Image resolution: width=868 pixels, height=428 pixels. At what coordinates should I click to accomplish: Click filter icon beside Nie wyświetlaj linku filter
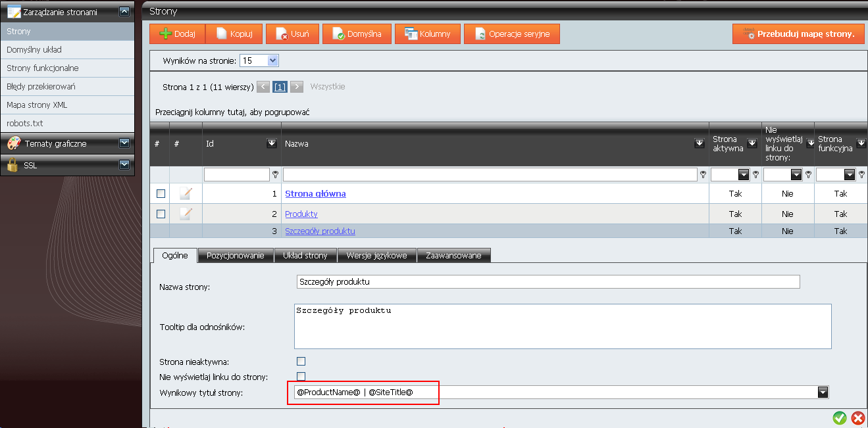coord(808,174)
